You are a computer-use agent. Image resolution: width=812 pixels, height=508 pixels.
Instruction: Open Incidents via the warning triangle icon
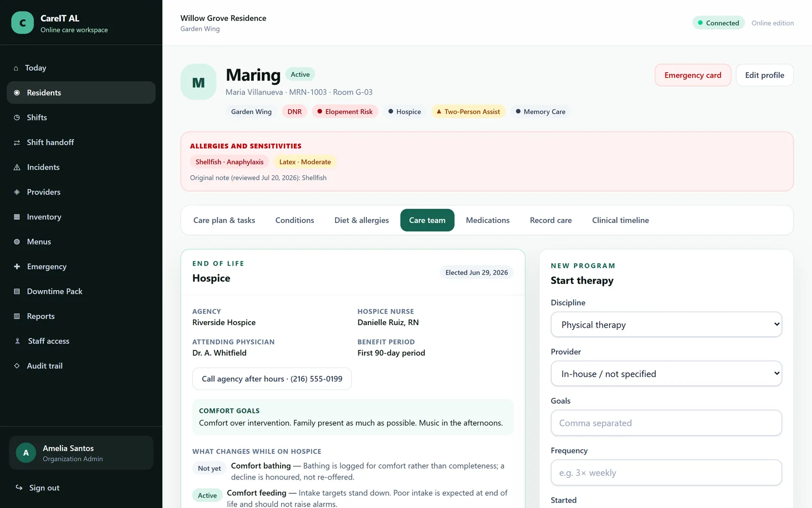(17, 167)
